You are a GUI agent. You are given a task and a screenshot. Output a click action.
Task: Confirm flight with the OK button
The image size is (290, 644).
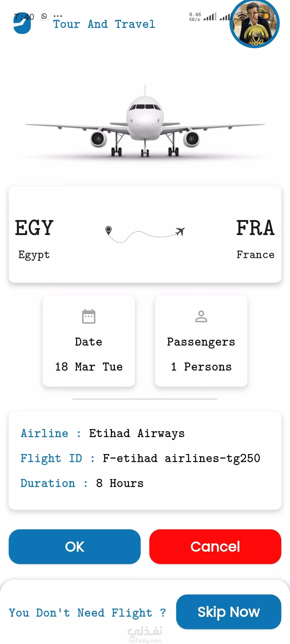[x=75, y=547]
